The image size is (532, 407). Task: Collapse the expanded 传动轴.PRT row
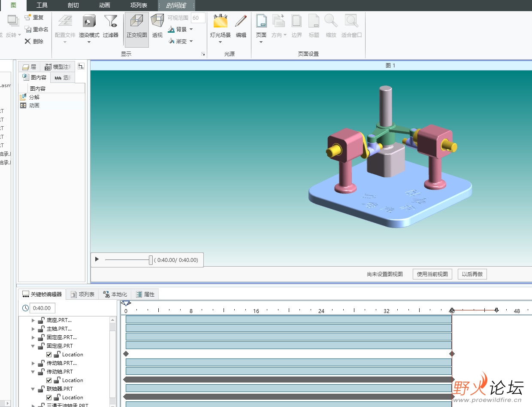(33, 372)
